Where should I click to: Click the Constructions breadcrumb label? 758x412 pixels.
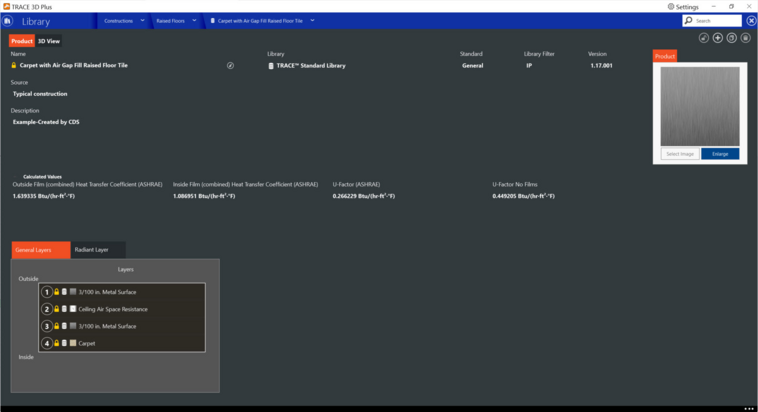click(x=118, y=21)
